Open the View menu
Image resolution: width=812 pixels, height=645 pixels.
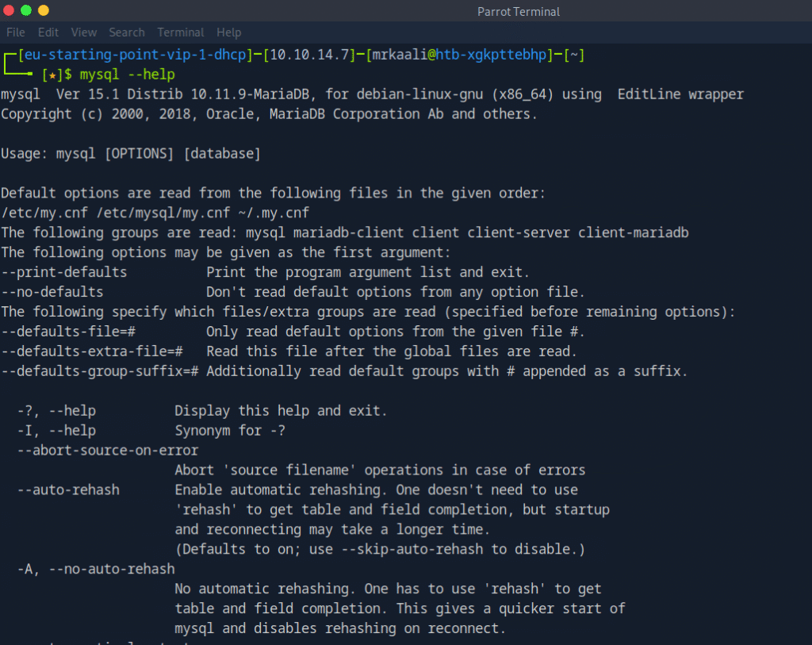pos(83,33)
